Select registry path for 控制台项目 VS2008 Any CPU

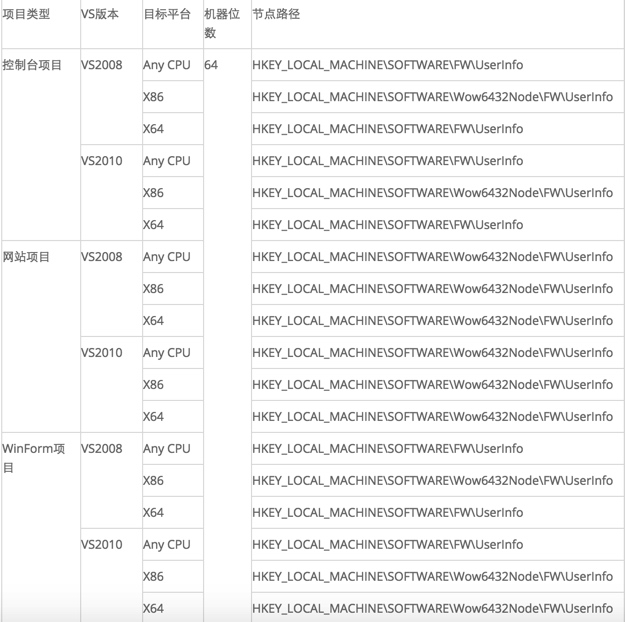click(x=438, y=65)
